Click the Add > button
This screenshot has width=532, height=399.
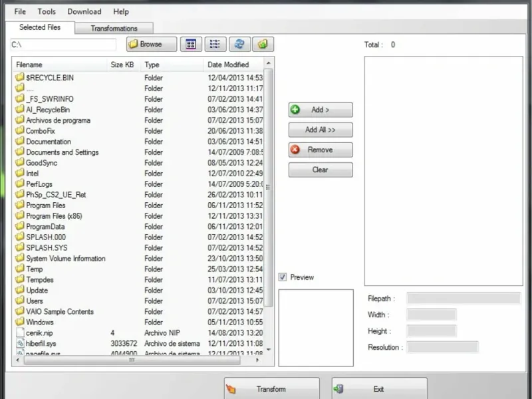tap(321, 110)
